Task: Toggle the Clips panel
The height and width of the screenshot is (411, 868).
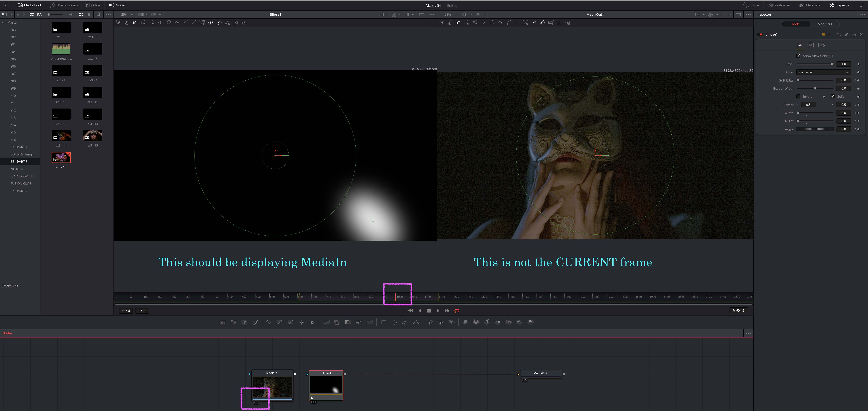Action: click(93, 5)
